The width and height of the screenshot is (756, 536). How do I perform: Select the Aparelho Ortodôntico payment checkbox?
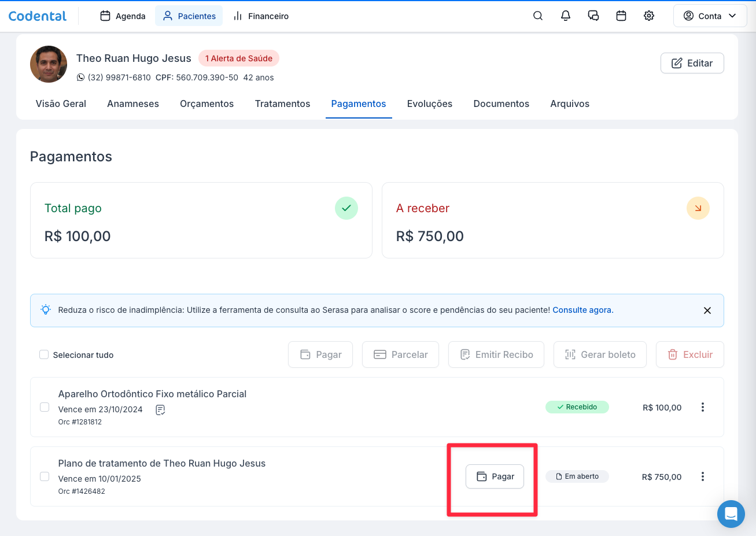[x=45, y=407]
